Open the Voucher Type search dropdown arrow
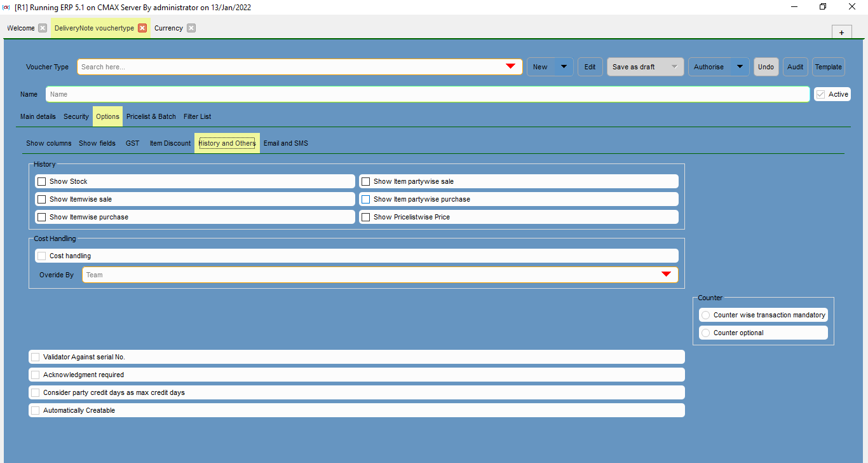Image resolution: width=868 pixels, height=463 pixels. point(510,67)
